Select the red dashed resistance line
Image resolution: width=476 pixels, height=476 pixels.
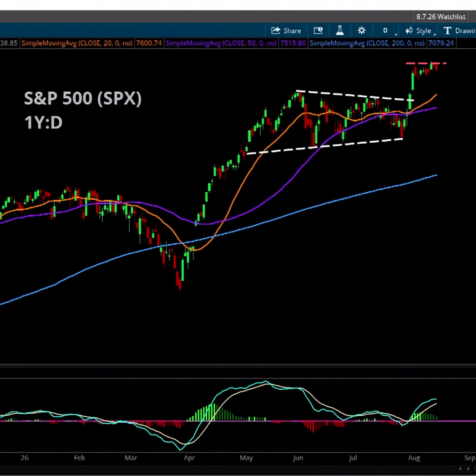pos(426,64)
